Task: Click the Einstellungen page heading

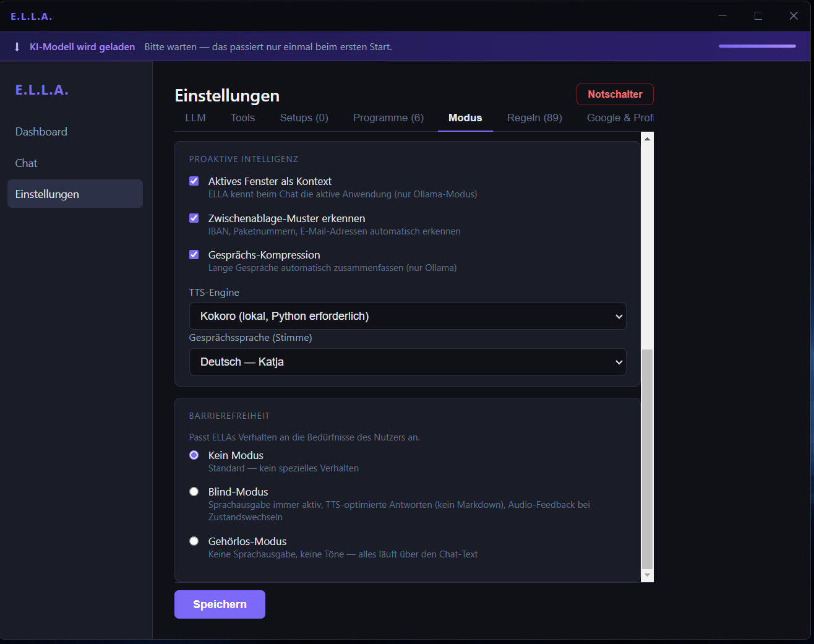Action: pyautogui.click(x=227, y=95)
